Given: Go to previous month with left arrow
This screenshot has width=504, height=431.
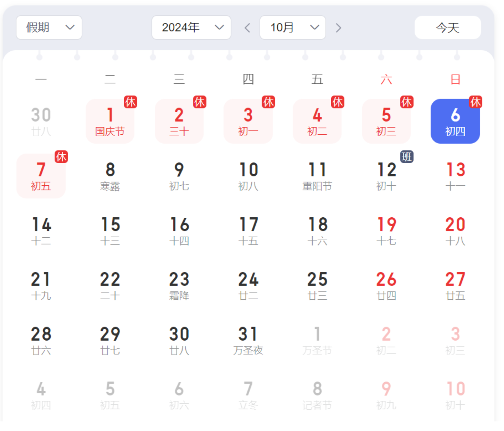Looking at the screenshot, I should click(247, 28).
